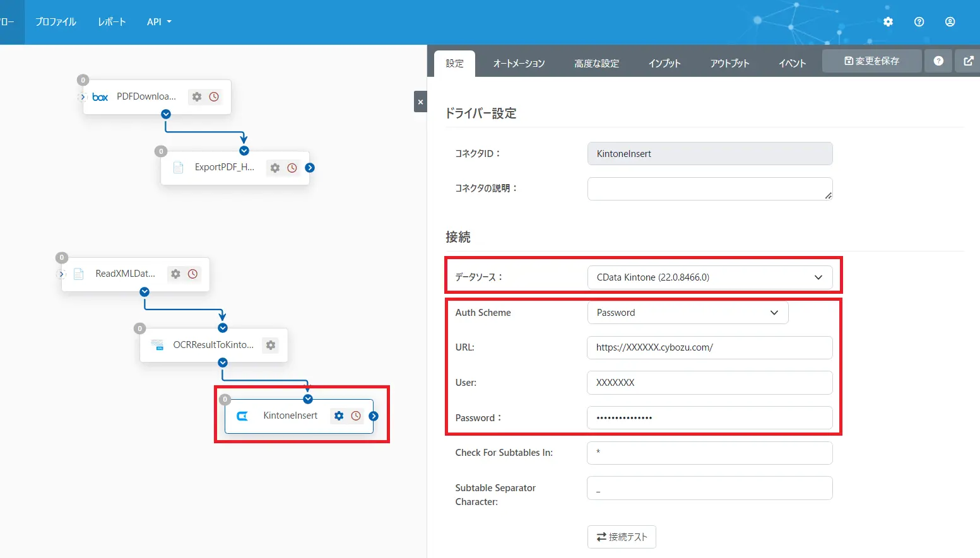Screen dimensions: 980x558
Task: Open settings in new window icon
Action: (968, 61)
